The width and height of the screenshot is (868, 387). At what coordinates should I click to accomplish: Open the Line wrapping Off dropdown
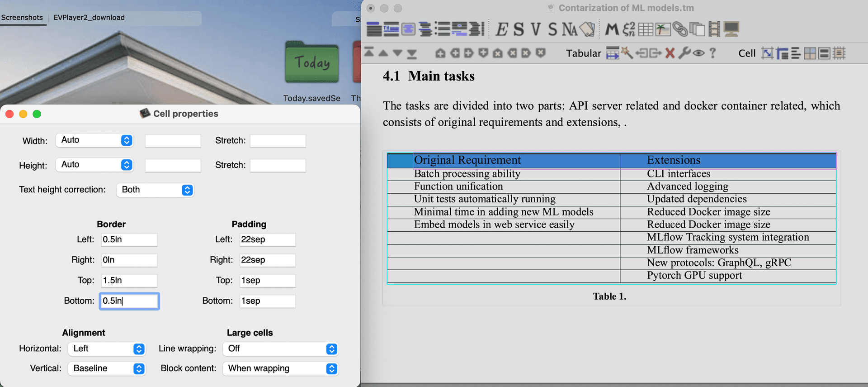tap(281, 349)
